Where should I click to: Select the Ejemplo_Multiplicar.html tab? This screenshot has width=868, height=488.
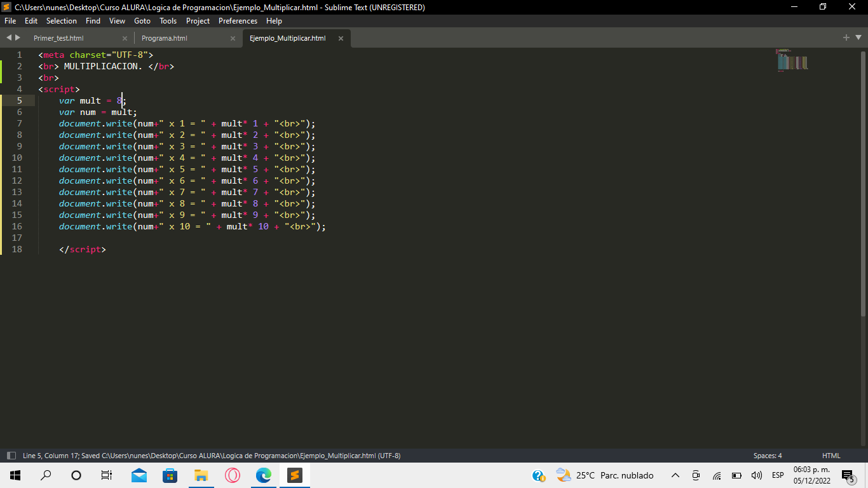pyautogui.click(x=287, y=38)
